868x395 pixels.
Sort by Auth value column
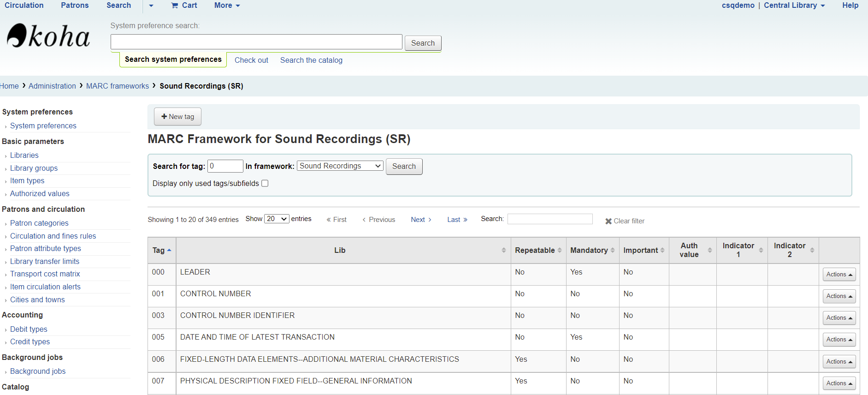[693, 250]
